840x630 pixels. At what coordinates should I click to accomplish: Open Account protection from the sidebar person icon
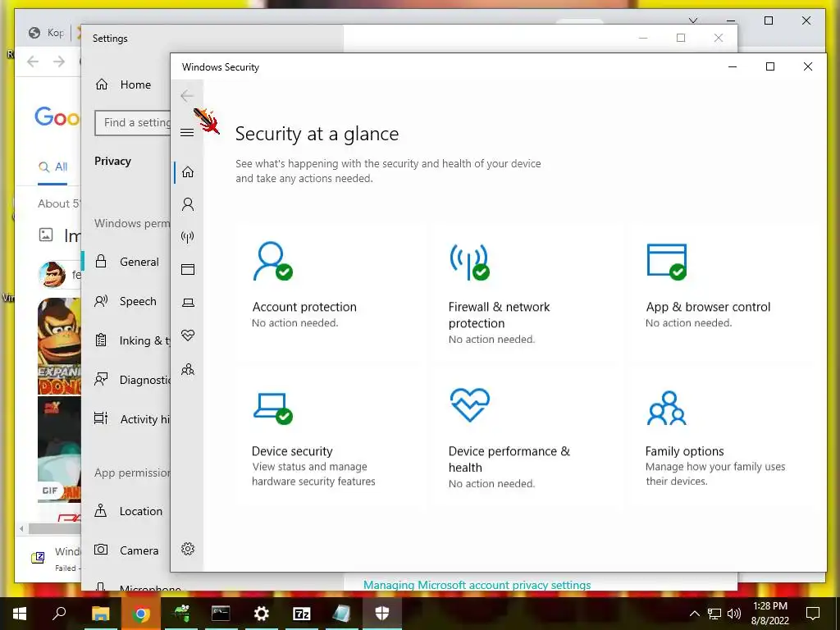point(188,204)
